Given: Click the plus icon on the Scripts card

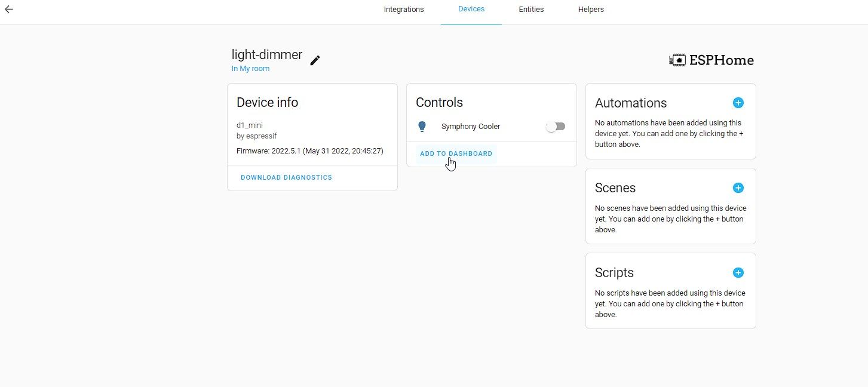Looking at the screenshot, I should click(x=738, y=272).
